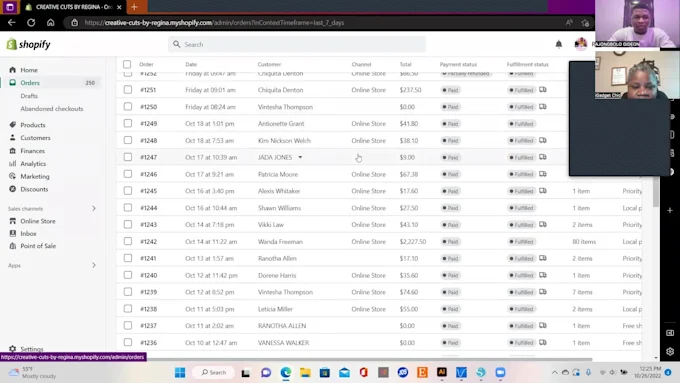Go to browser home icon
This screenshot has width=680, height=383.
pos(51,23)
